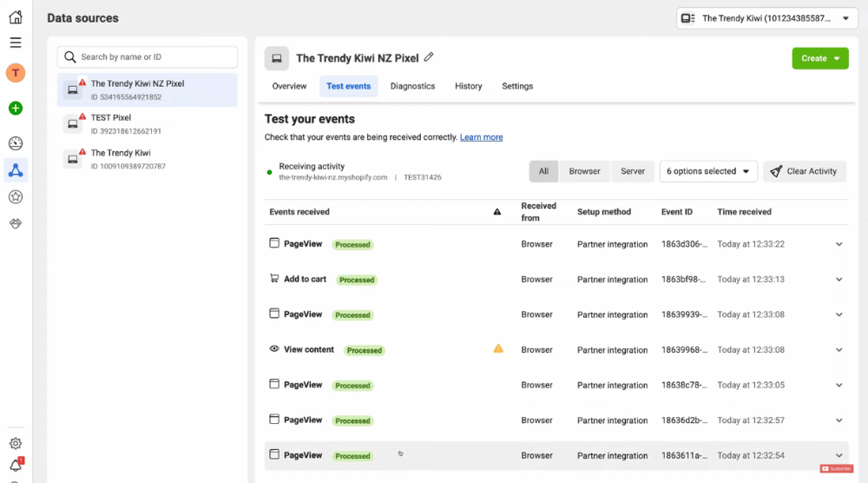868x483 pixels.
Task: Click the red alert icon on TEST Pixel
Action: [x=82, y=117]
